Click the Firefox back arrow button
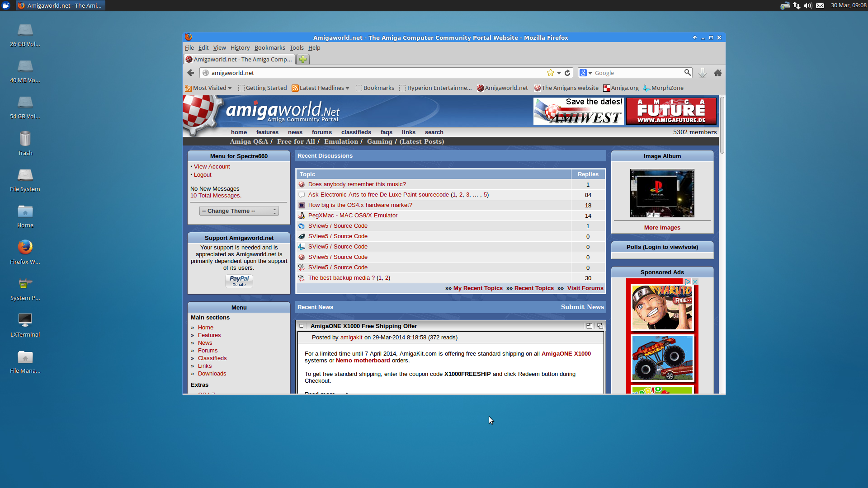 190,73
